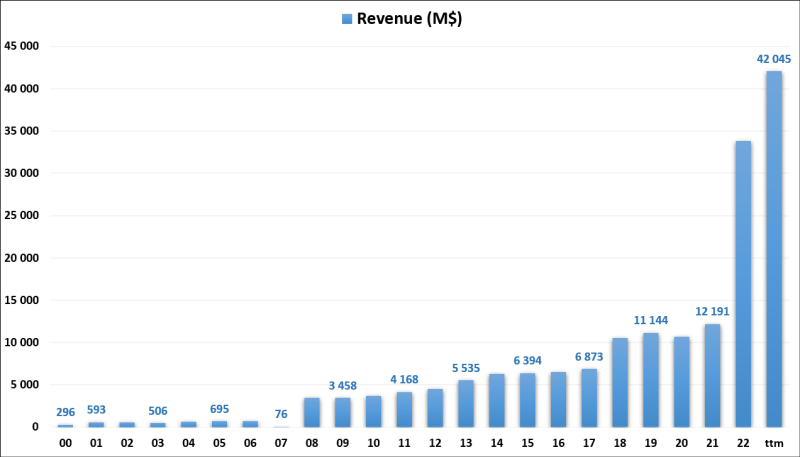
Task: Click the 12 191 data label
Action: point(712,312)
